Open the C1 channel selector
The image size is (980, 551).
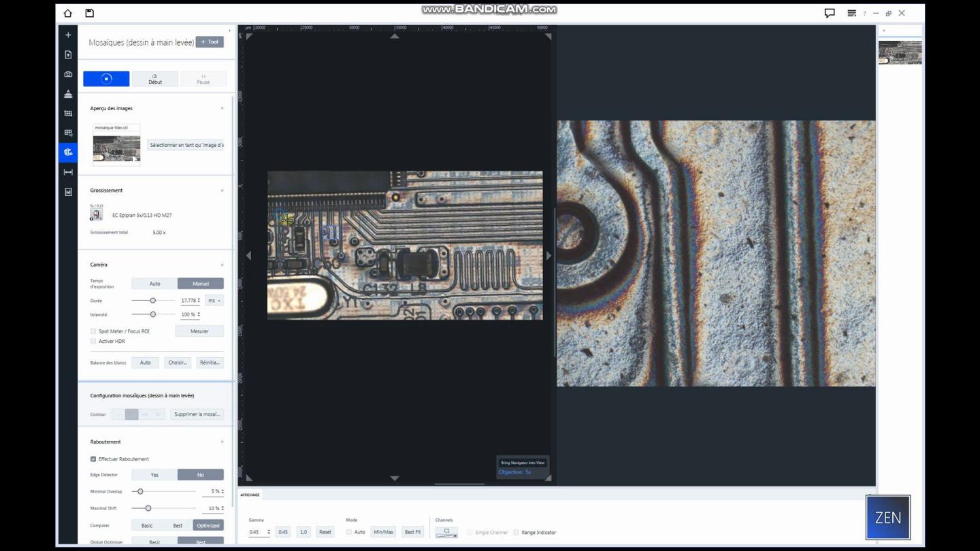click(446, 531)
